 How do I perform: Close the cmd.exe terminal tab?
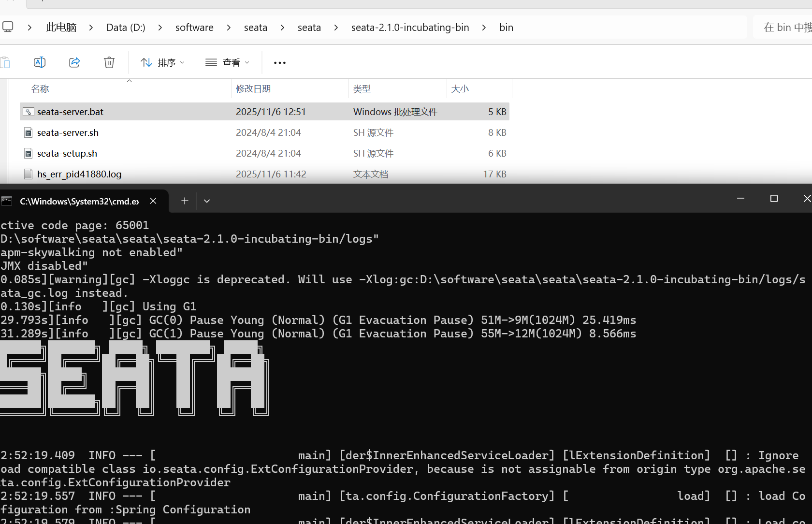[153, 201]
